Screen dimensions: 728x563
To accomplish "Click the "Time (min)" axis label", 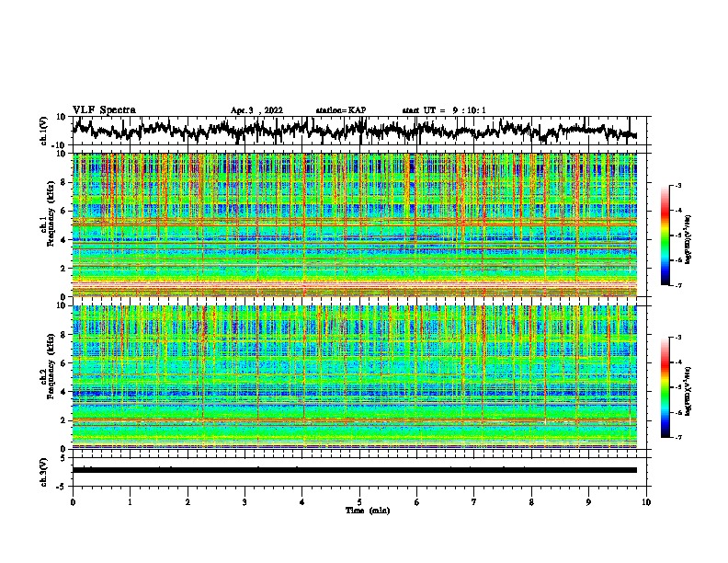I will 368,511.
